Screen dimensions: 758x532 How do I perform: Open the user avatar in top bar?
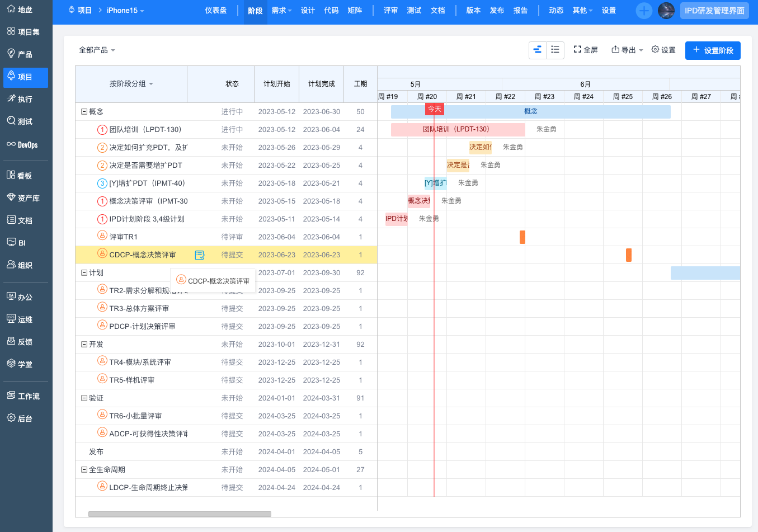666,11
